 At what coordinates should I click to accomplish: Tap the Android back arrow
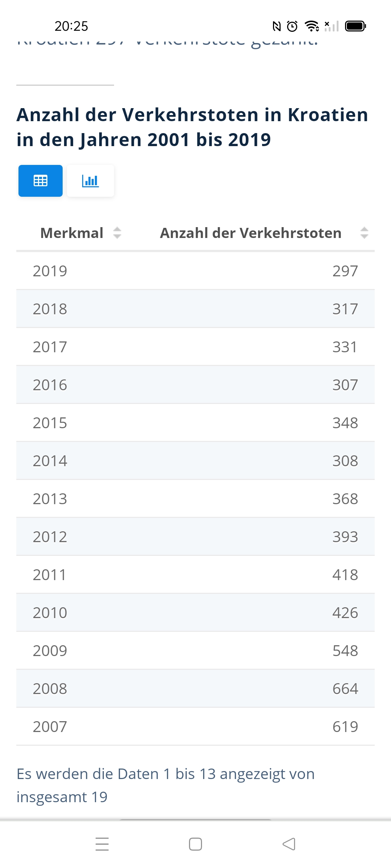coord(289,844)
